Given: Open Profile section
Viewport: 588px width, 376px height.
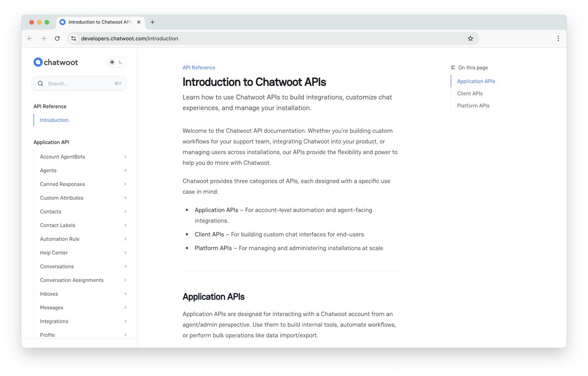Looking at the screenshot, I should point(48,335).
